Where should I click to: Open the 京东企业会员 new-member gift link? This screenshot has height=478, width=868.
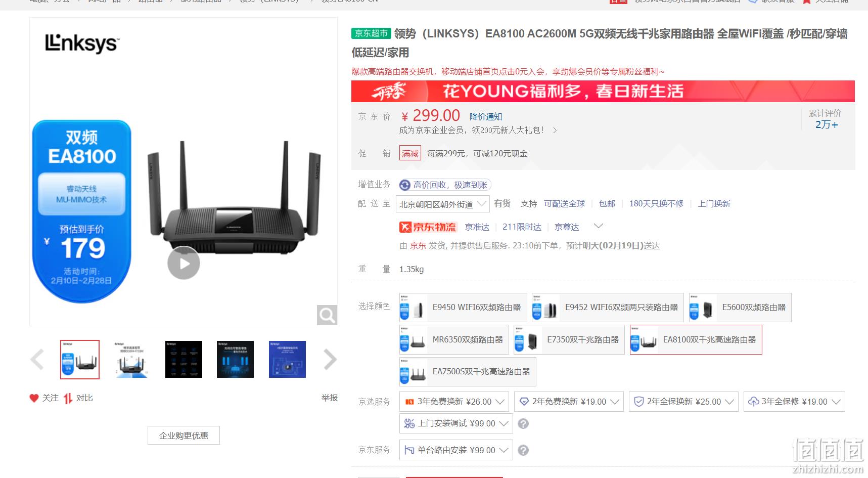pyautogui.click(x=478, y=131)
